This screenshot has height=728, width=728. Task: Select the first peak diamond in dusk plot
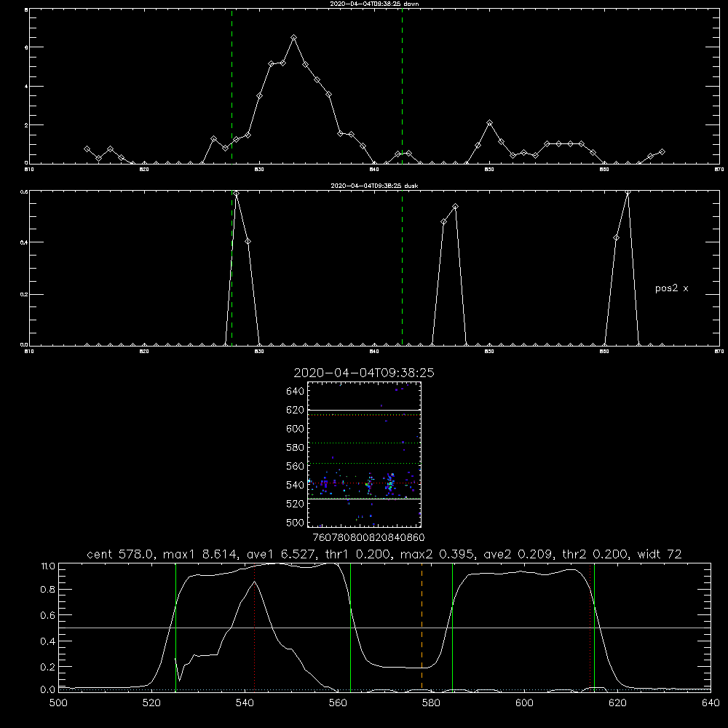237,194
